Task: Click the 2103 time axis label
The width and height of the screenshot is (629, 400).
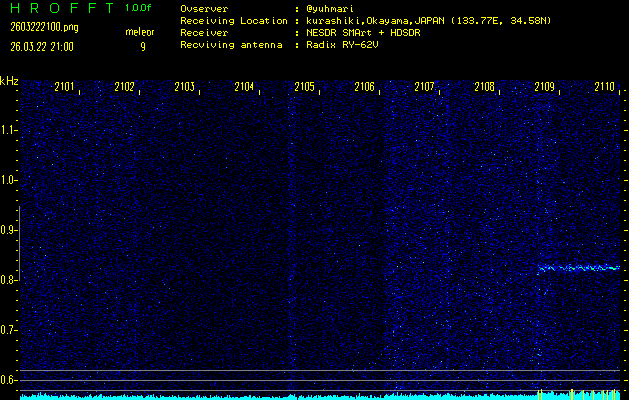Action: 185,87
